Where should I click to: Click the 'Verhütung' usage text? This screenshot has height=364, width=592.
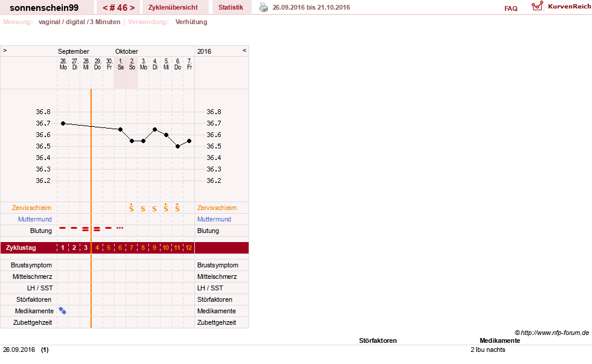click(x=191, y=22)
